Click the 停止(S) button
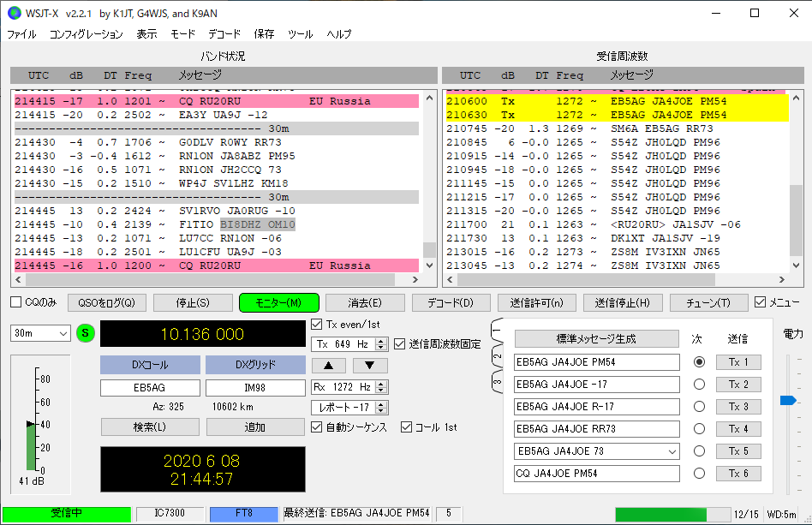812x525 pixels. (193, 303)
